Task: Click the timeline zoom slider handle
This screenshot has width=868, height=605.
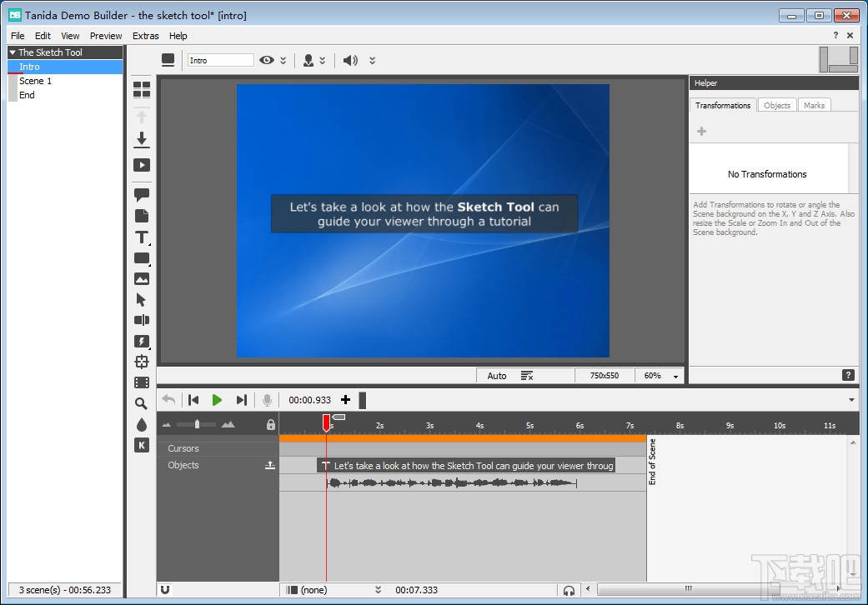Action: click(197, 424)
